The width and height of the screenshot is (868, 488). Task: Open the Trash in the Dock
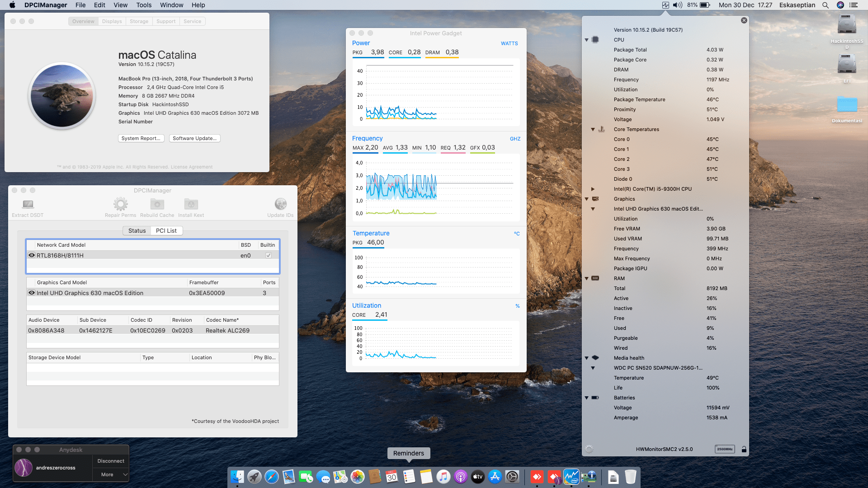631,477
